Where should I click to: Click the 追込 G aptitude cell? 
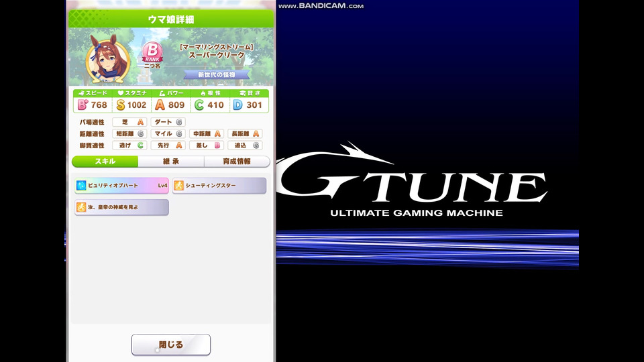point(246,145)
